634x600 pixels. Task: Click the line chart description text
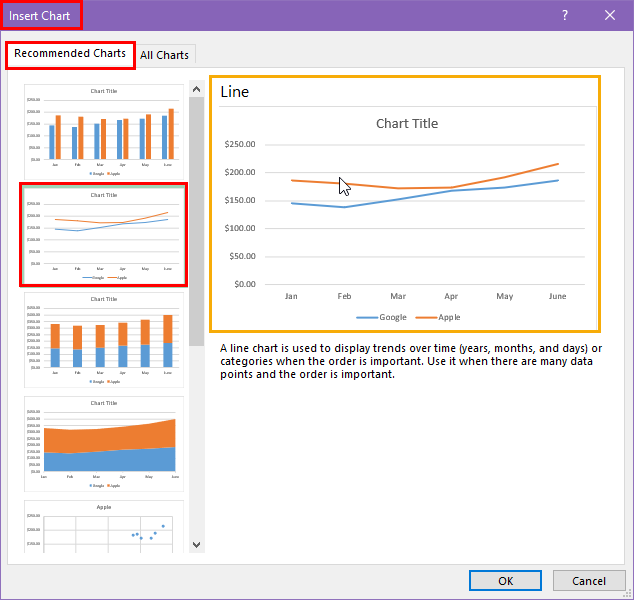pos(411,361)
